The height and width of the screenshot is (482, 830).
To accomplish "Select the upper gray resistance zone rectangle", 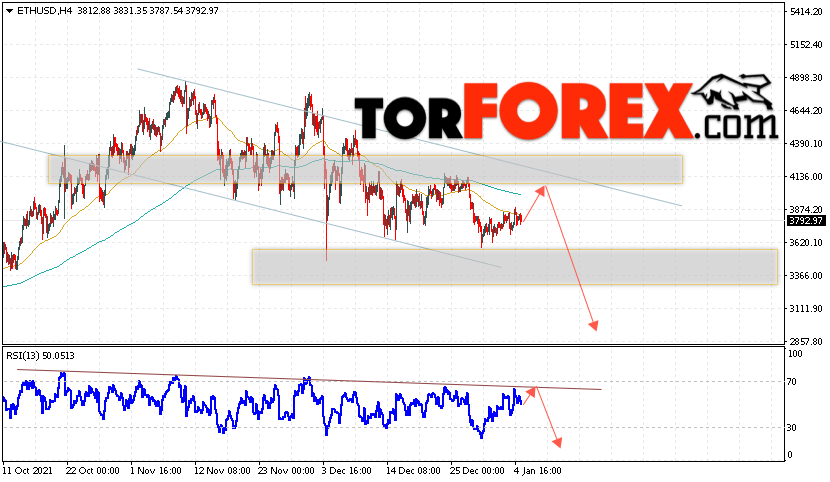I will point(365,169).
